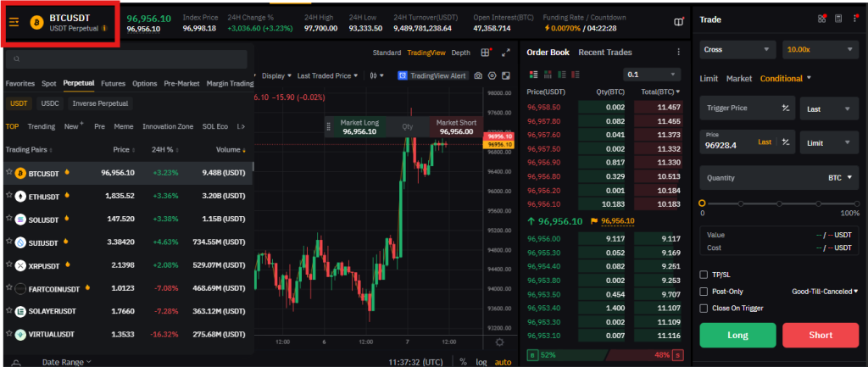
Task: Open the trading guide book icon
Action: pyautogui.click(x=679, y=21)
